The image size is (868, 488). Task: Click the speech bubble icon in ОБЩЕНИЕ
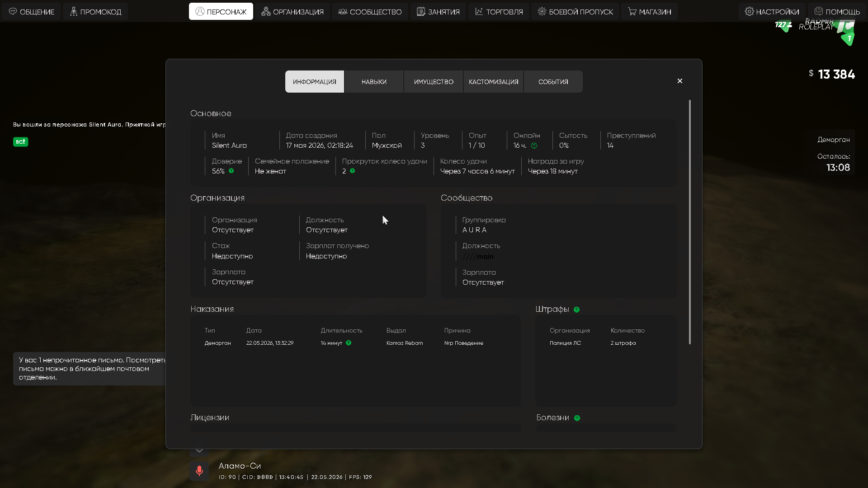(x=13, y=11)
